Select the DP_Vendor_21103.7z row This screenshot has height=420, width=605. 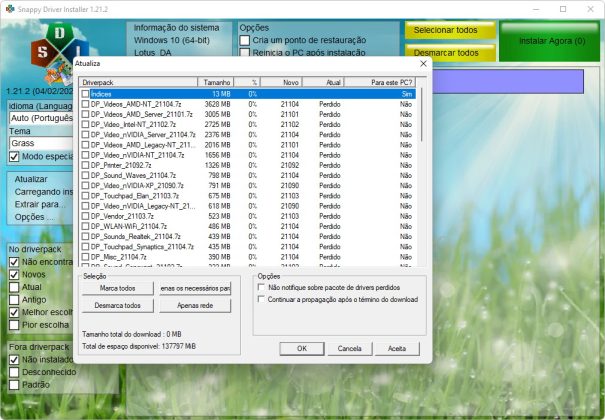point(247,216)
